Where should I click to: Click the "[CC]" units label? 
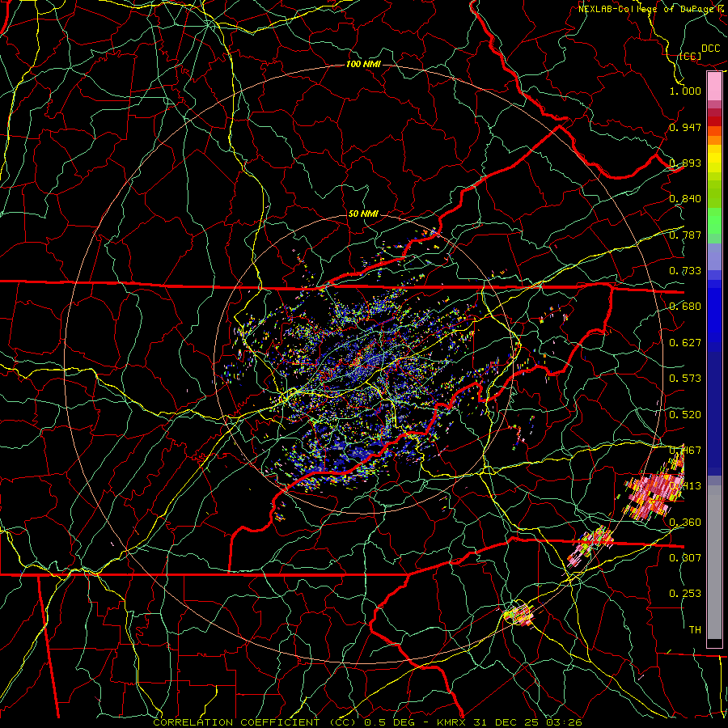(691, 56)
